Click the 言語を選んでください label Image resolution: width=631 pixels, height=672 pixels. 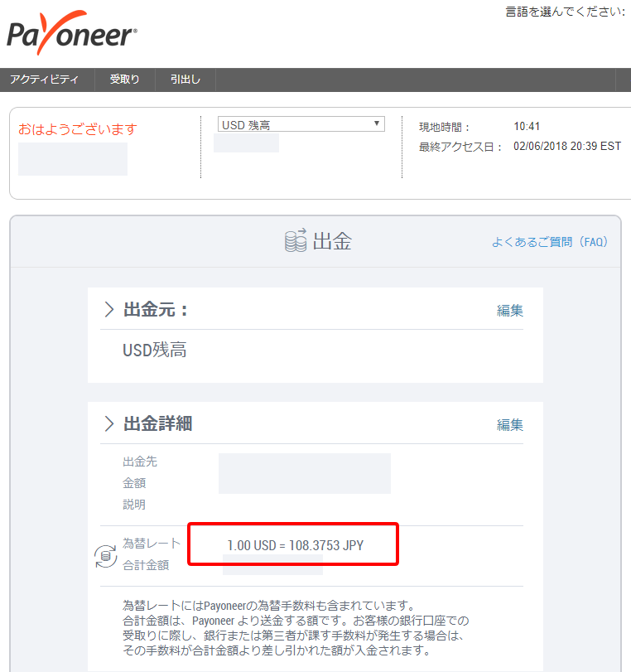point(566,12)
